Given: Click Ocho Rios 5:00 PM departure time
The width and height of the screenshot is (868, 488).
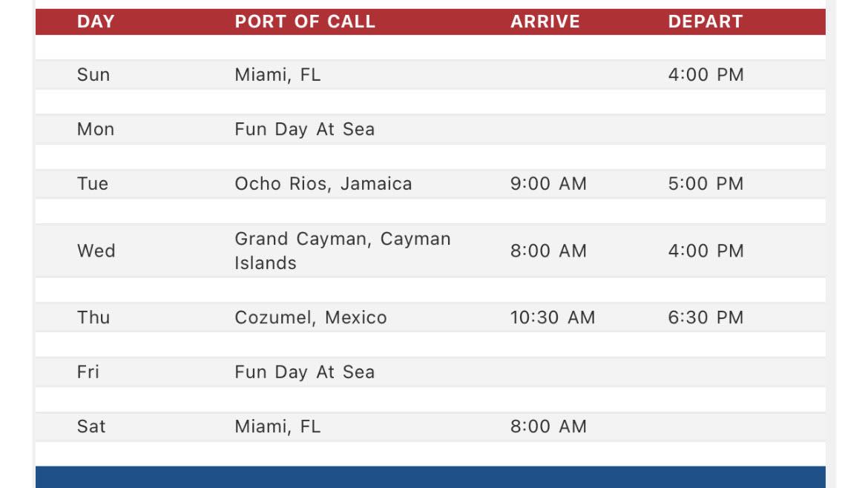Looking at the screenshot, I should coord(706,184).
